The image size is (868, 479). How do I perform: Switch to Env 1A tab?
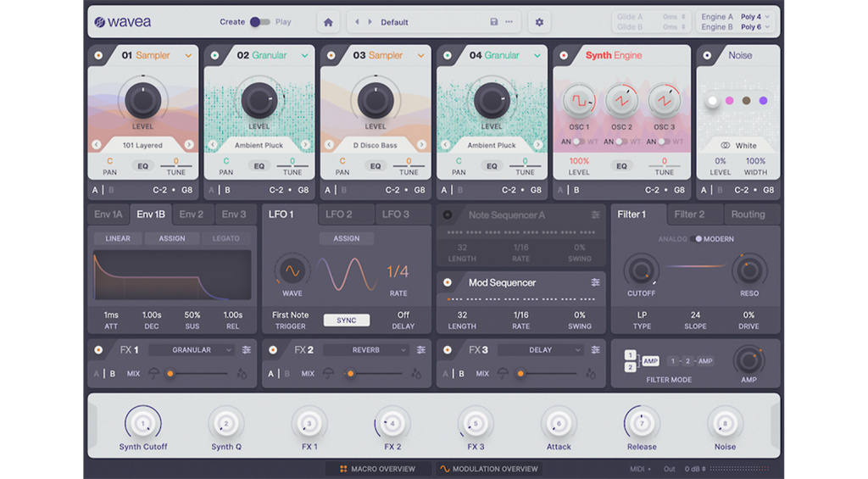coord(108,214)
